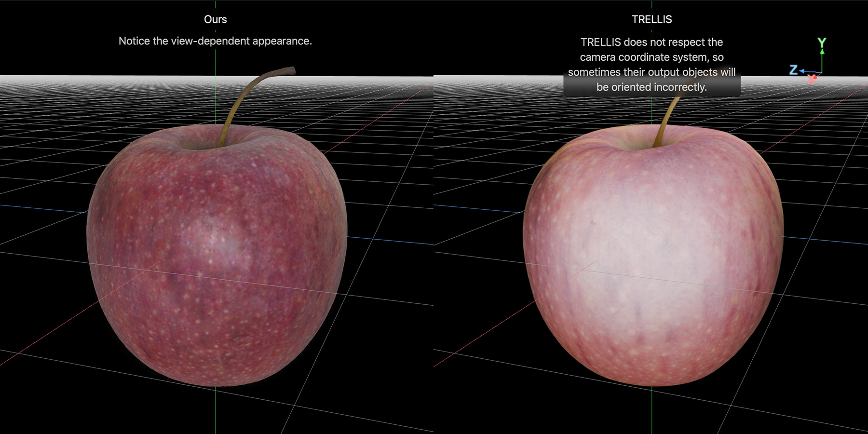
Task: Click the blue Z axis label on gizmo
Action: click(793, 70)
